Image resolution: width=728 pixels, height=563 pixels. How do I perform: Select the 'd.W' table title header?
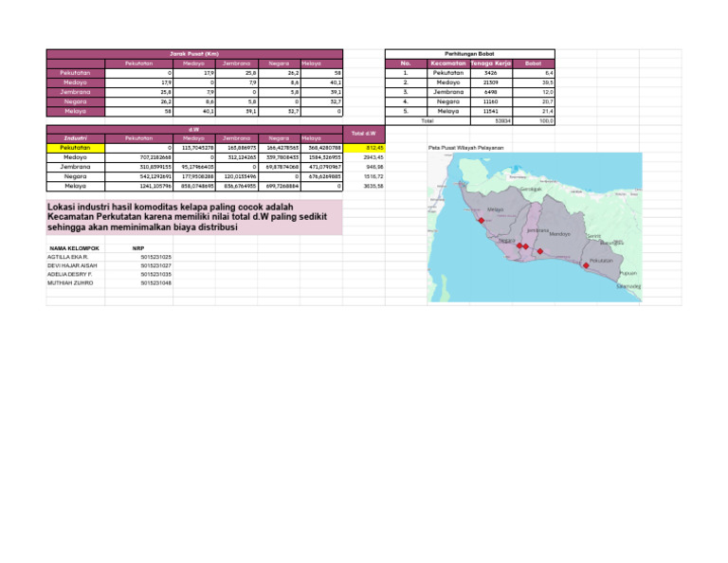click(x=194, y=130)
